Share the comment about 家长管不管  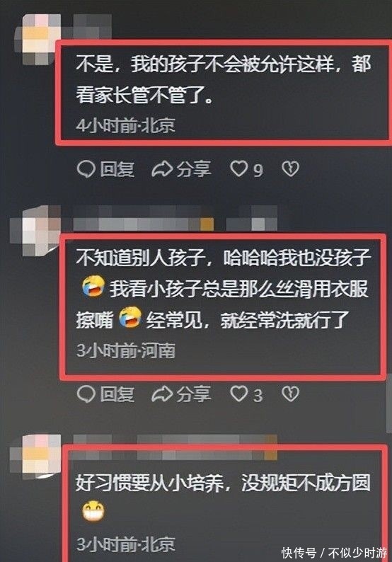(x=181, y=169)
